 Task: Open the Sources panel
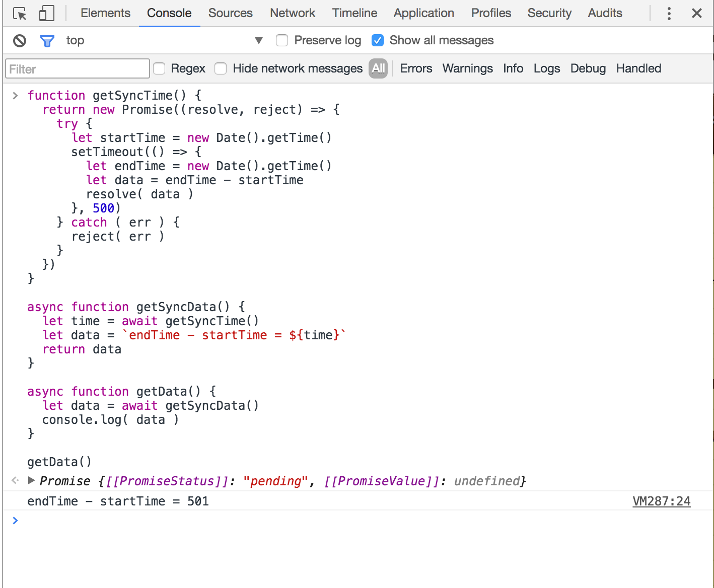[230, 13]
